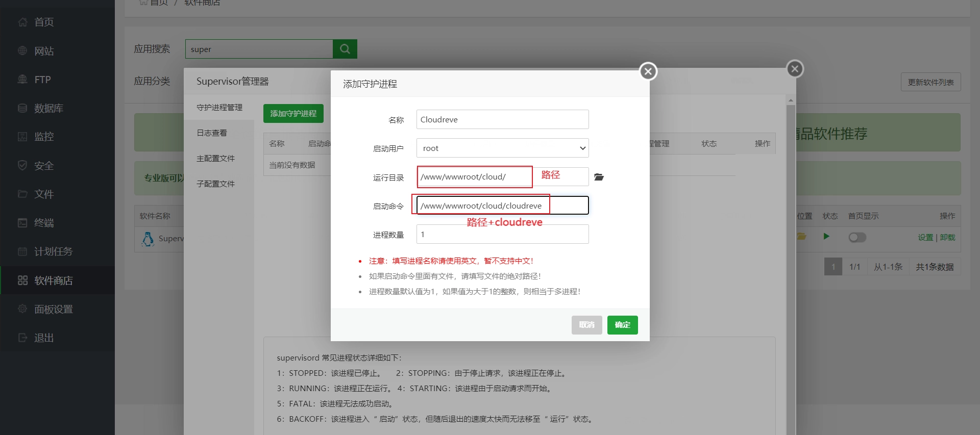Click the 首页 breadcrumb link
The height and width of the screenshot is (435, 980).
(x=159, y=3)
